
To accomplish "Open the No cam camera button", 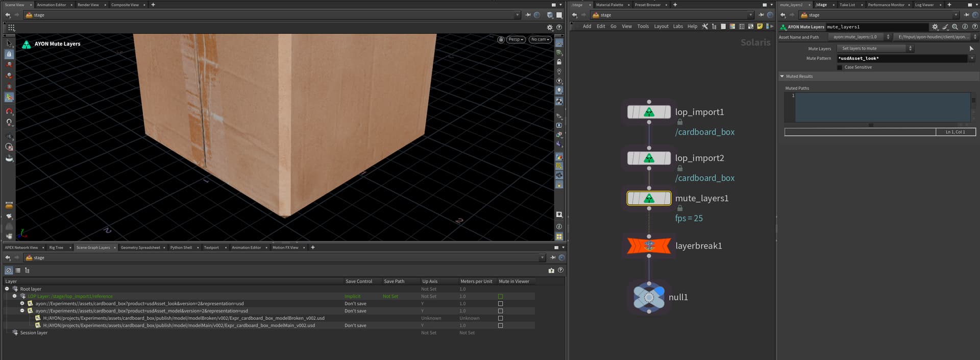I will 540,39.
